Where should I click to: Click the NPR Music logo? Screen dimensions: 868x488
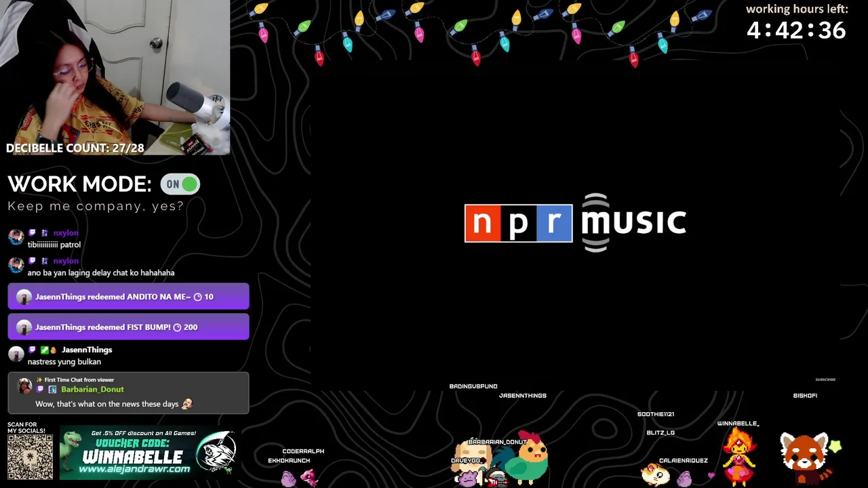[575, 223]
